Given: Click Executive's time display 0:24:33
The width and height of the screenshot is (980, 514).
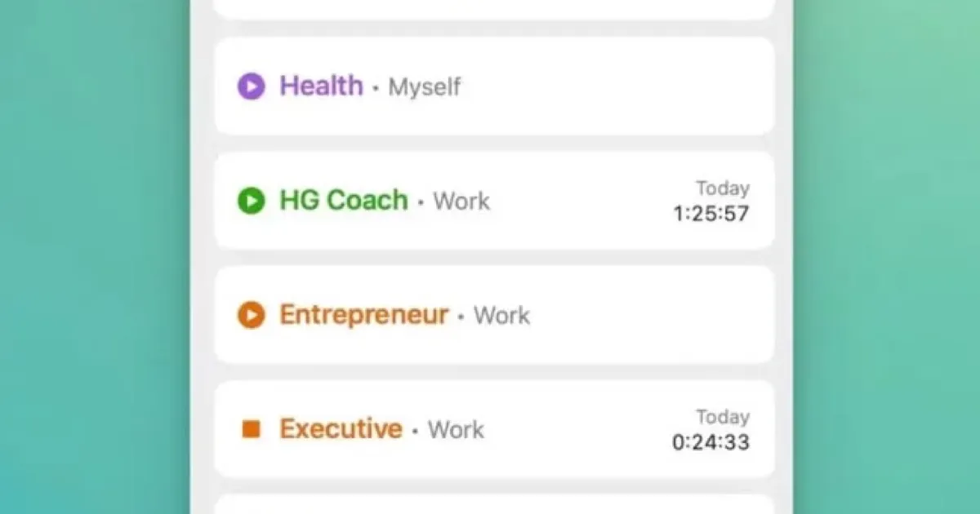Looking at the screenshot, I should tap(709, 441).
